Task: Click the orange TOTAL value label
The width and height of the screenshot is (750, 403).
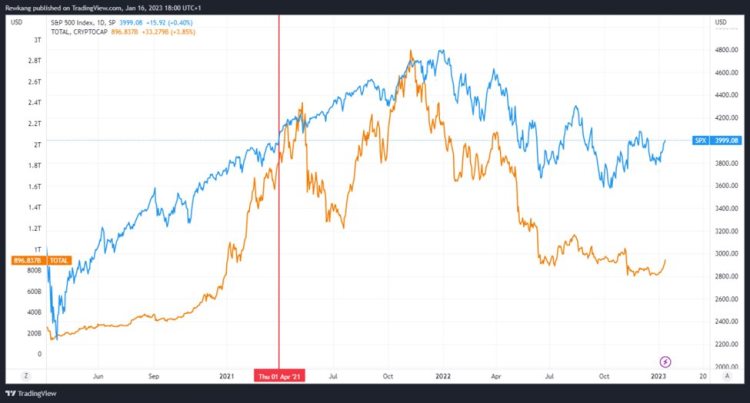Action: (x=59, y=260)
